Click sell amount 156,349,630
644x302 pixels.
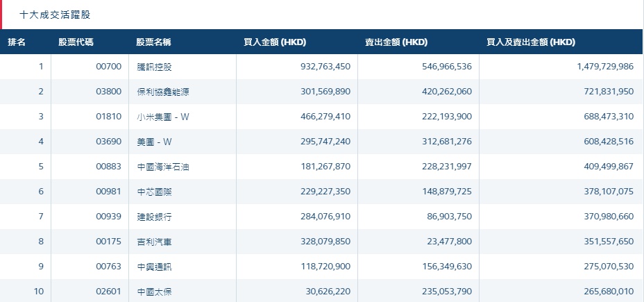[447, 267]
